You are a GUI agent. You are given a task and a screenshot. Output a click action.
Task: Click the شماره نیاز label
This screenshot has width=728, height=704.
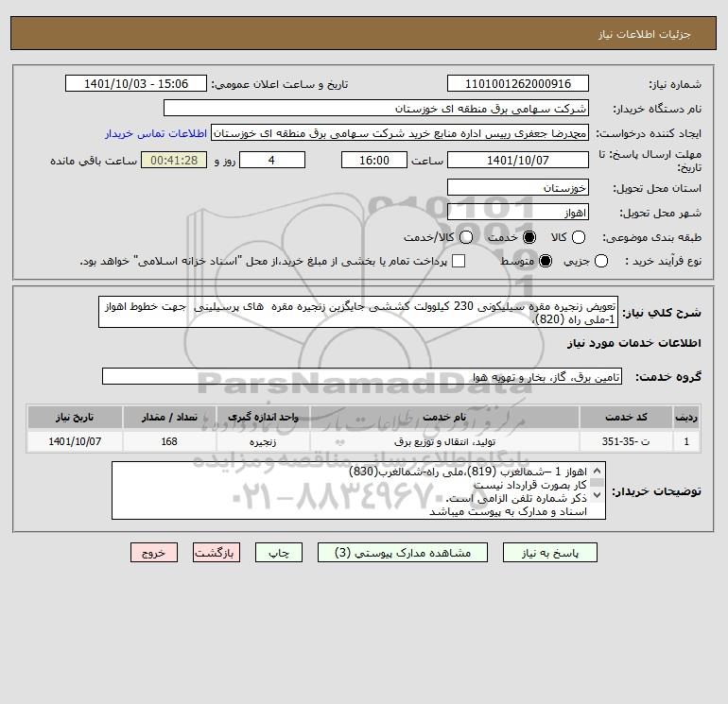(675, 84)
